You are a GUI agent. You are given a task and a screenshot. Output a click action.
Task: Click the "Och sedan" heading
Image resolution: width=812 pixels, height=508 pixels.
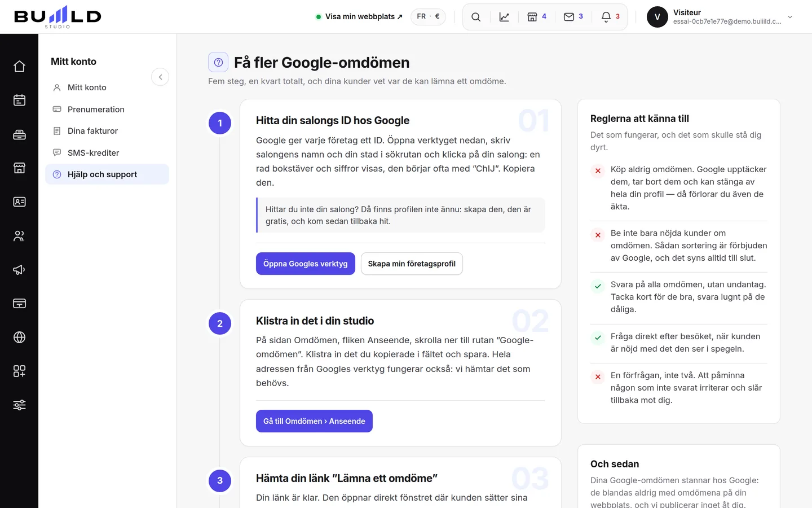point(615,464)
